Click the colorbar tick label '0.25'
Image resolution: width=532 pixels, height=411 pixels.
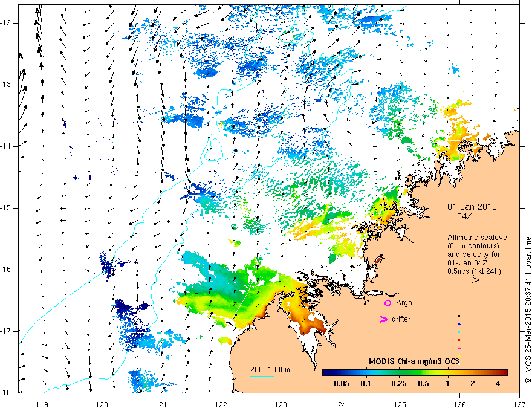pyautogui.click(x=398, y=384)
